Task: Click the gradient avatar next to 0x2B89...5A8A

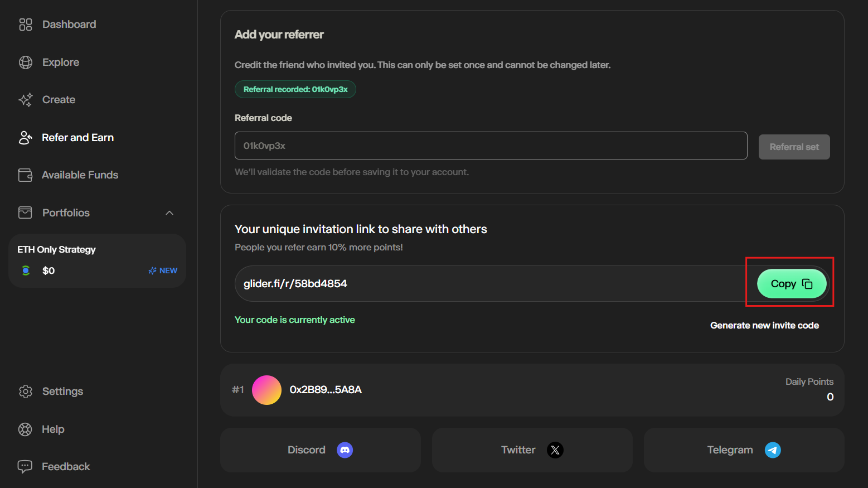Action: point(266,390)
